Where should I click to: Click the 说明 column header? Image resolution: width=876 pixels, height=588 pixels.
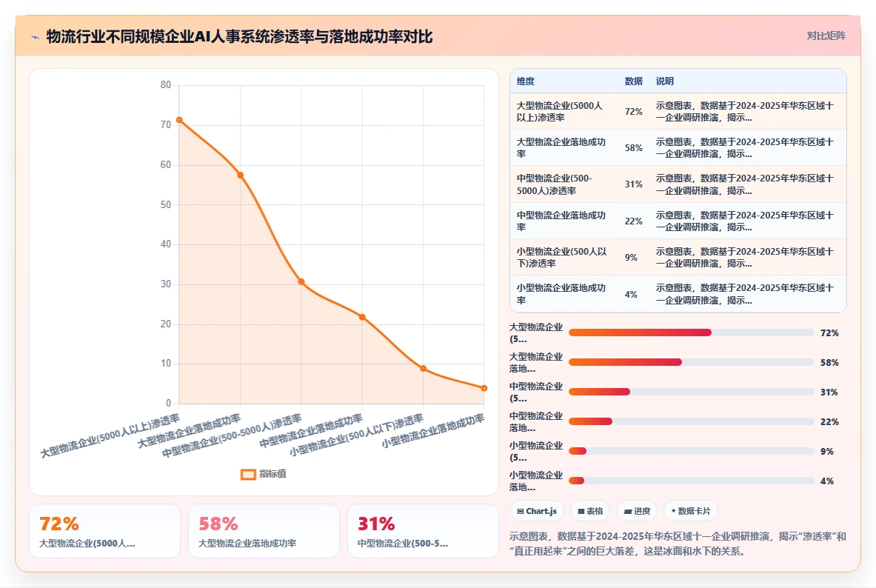664,81
